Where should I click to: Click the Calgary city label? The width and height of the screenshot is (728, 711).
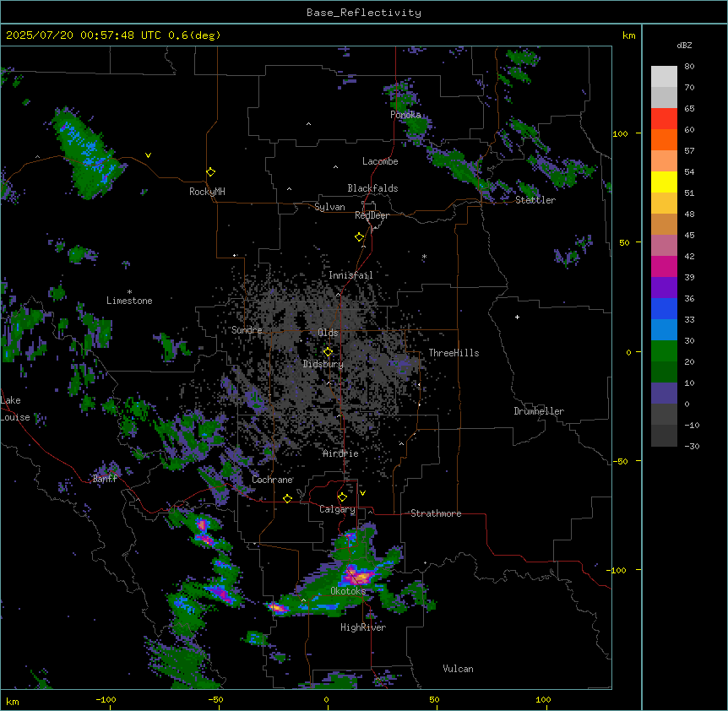[338, 509]
